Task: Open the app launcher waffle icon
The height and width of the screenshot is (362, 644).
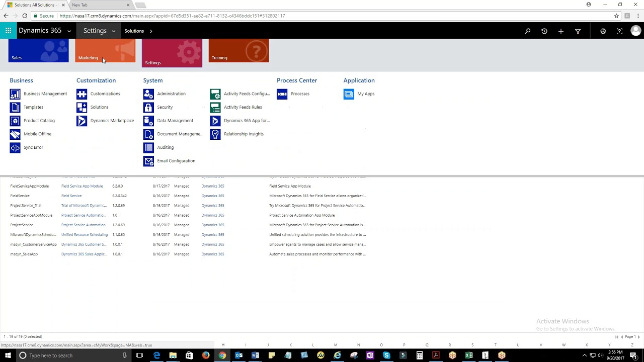Action: pos(8,31)
